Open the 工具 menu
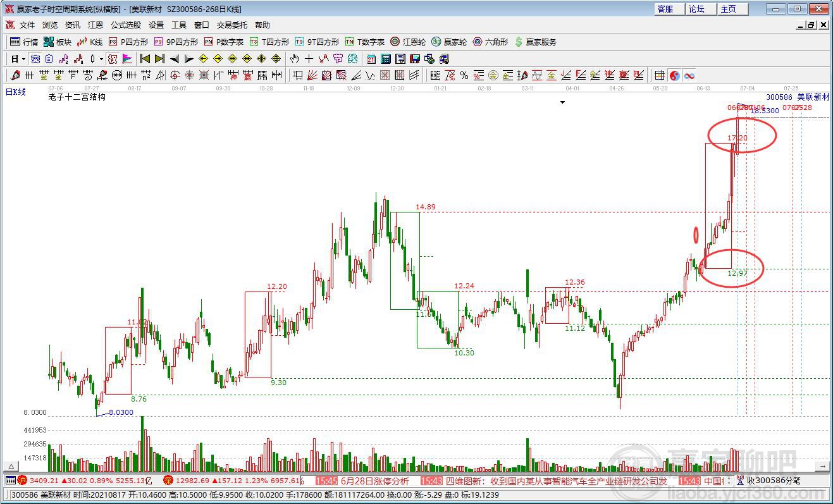The height and width of the screenshot is (504, 833). point(179,25)
